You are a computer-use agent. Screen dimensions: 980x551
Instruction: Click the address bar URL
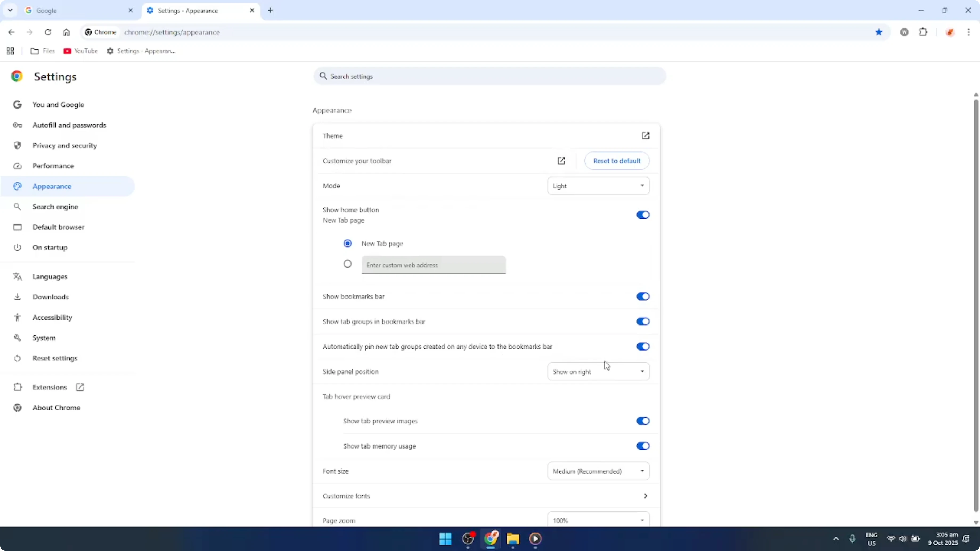click(x=172, y=32)
